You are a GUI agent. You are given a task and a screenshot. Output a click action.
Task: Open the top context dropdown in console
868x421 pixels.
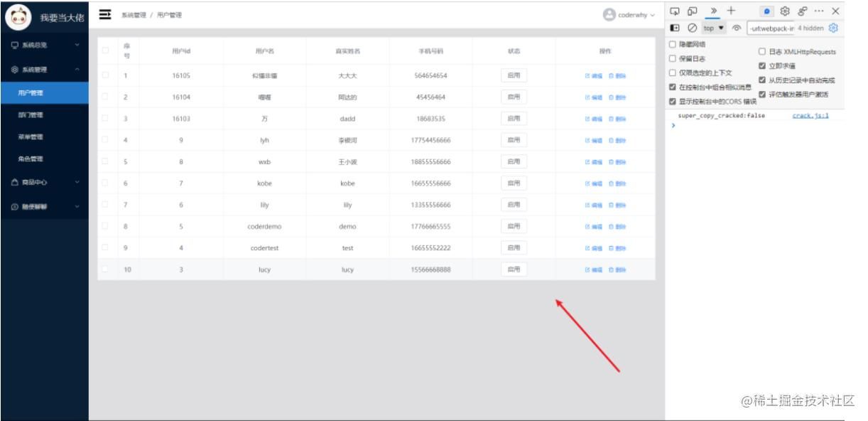714,28
